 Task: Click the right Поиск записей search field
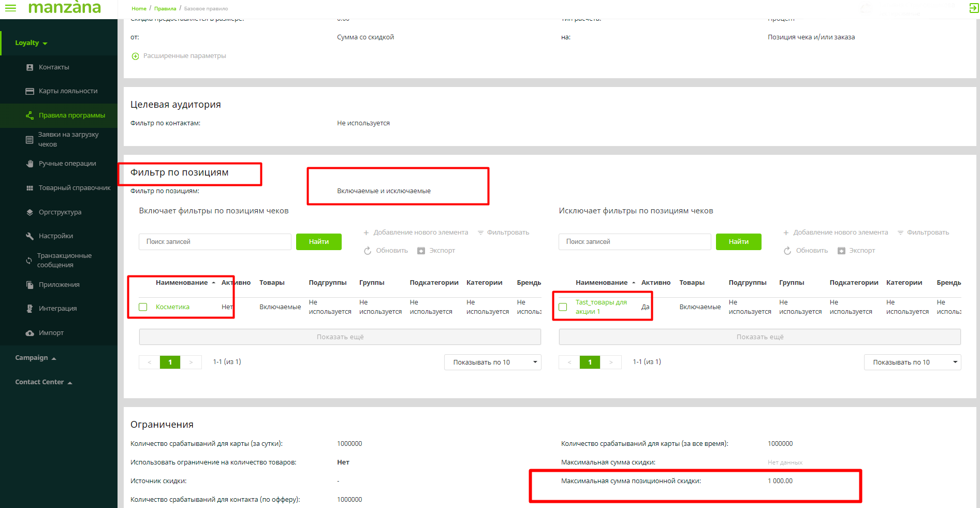click(x=634, y=242)
